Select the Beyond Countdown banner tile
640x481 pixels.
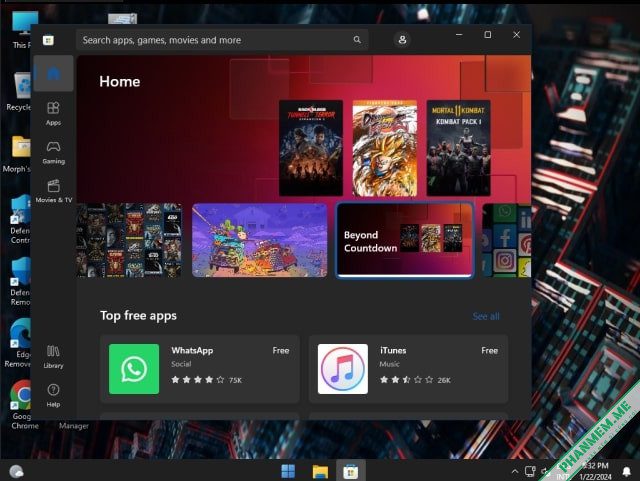(404, 240)
